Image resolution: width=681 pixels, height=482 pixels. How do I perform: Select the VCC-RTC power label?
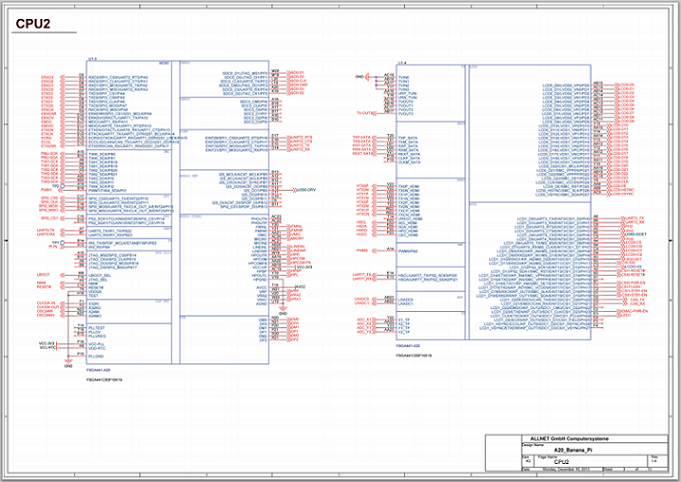[x=48, y=347]
